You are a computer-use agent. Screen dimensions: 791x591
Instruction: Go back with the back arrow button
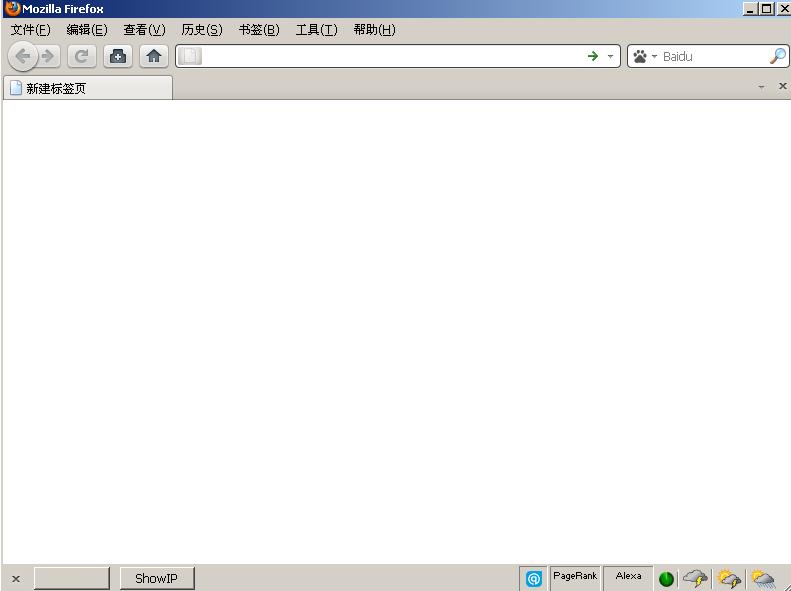(23, 56)
